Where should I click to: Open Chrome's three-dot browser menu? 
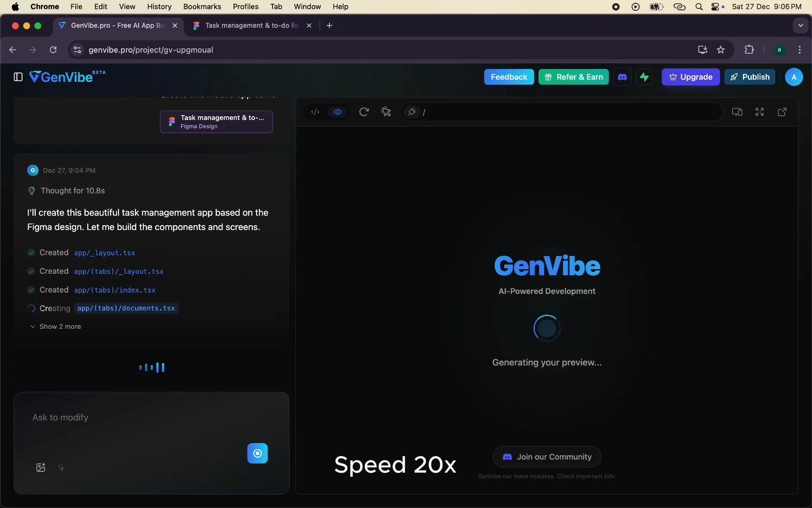click(800, 50)
